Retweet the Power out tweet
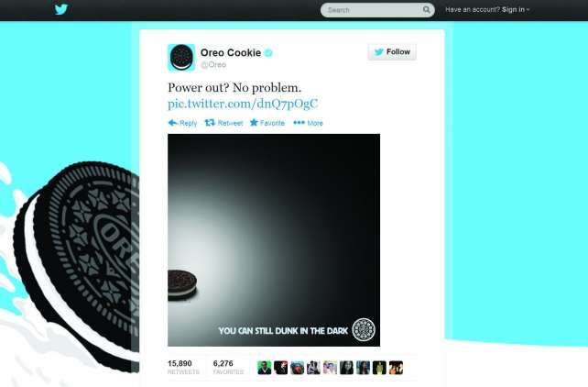This screenshot has height=387, width=588. tap(223, 123)
